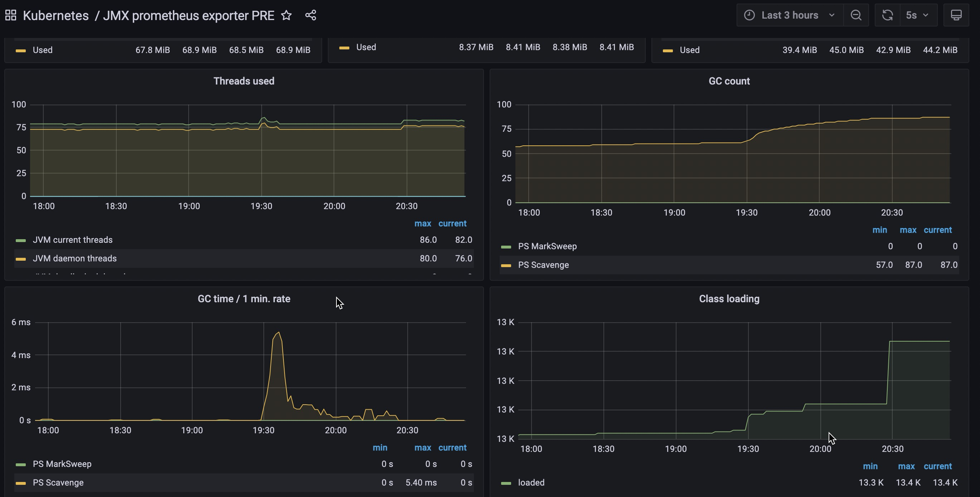Click the Class loading step near 20:30
The image size is (980, 497).
pos(889,341)
